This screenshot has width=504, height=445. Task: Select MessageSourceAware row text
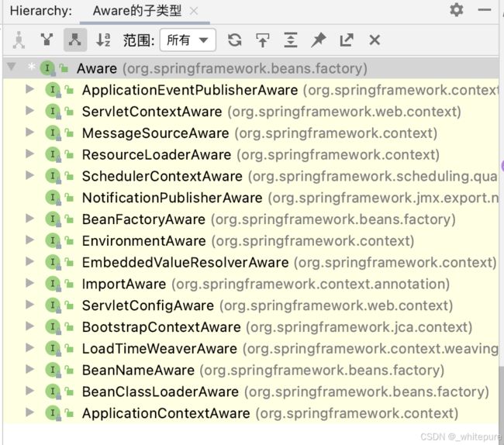156,133
